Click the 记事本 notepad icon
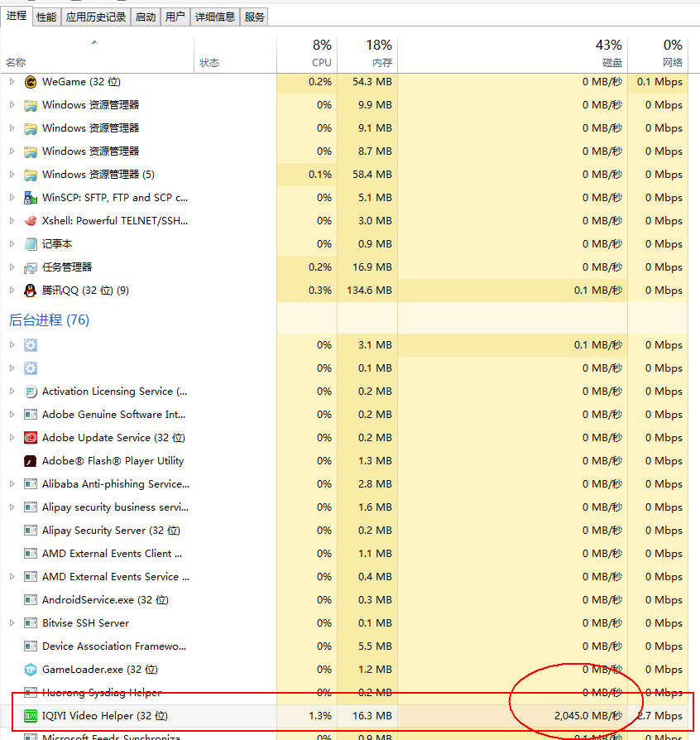Viewport: 700px width, 740px height. pos(31,244)
